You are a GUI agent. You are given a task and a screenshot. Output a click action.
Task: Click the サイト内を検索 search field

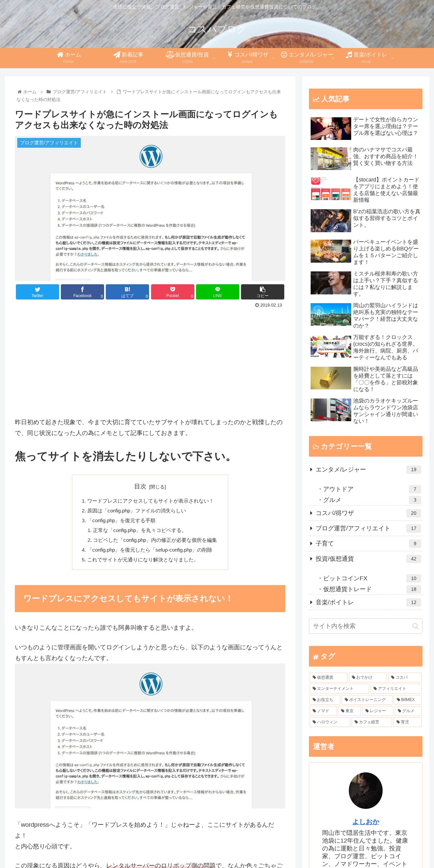coord(366,626)
